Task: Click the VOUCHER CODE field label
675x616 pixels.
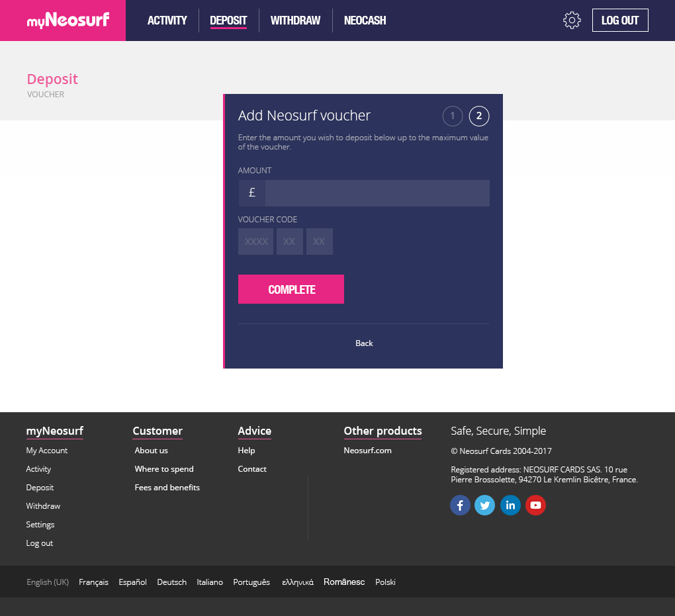Action: (x=267, y=220)
